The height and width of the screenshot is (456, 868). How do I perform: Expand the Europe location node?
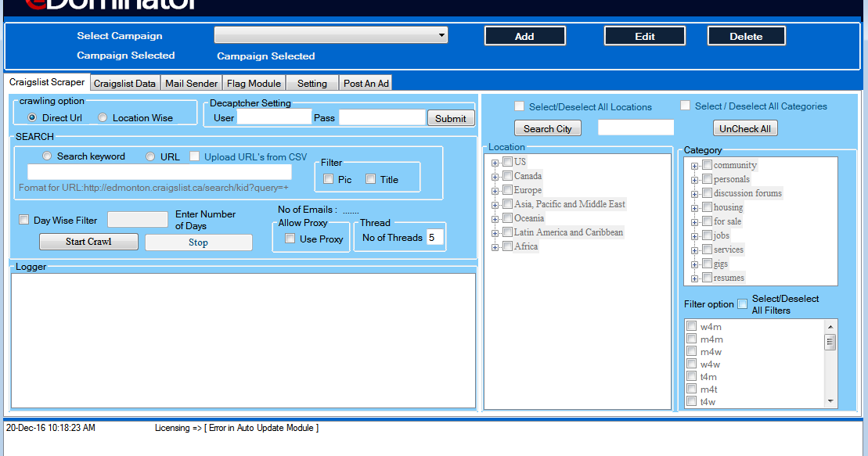[x=495, y=189]
